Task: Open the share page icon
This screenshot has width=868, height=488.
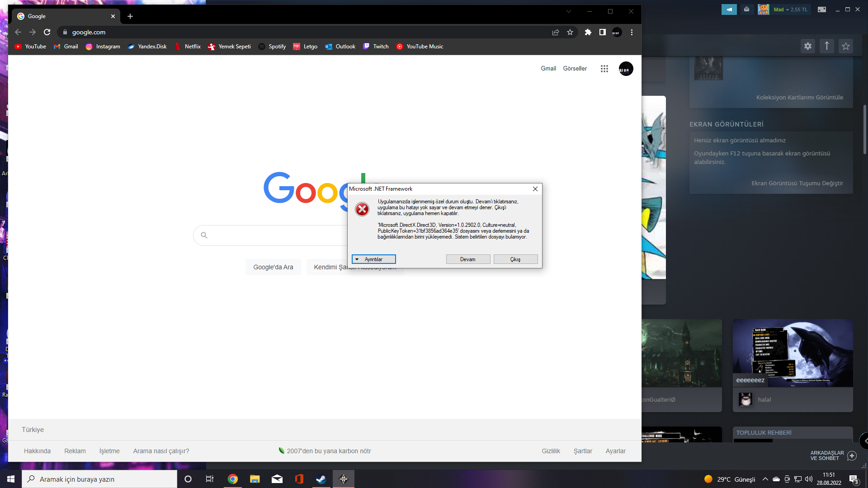Action: click(556, 32)
